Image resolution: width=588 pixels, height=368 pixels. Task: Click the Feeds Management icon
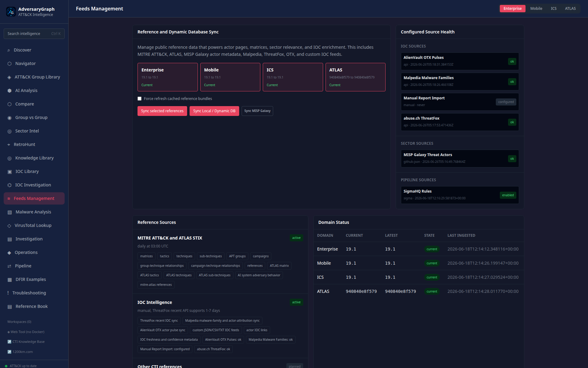(9, 199)
